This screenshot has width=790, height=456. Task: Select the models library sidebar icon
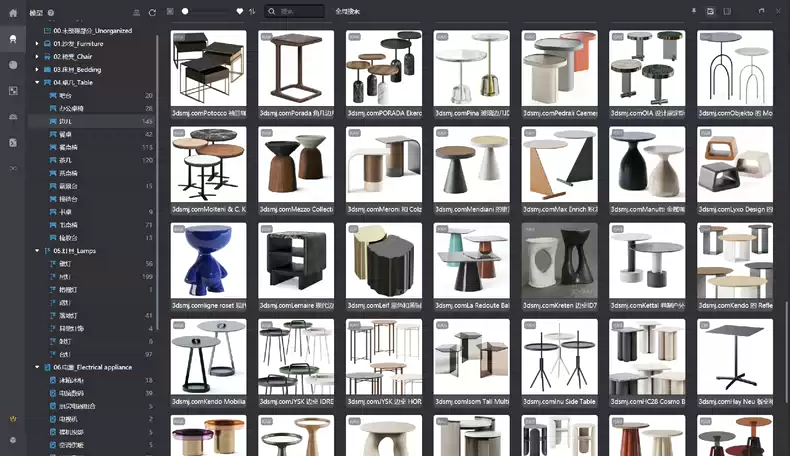(x=13, y=39)
